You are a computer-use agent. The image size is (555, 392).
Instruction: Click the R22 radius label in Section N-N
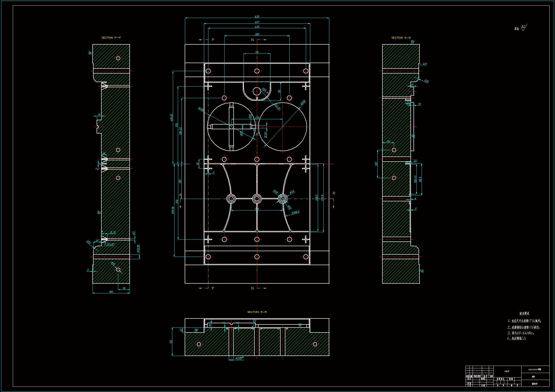tap(426, 81)
